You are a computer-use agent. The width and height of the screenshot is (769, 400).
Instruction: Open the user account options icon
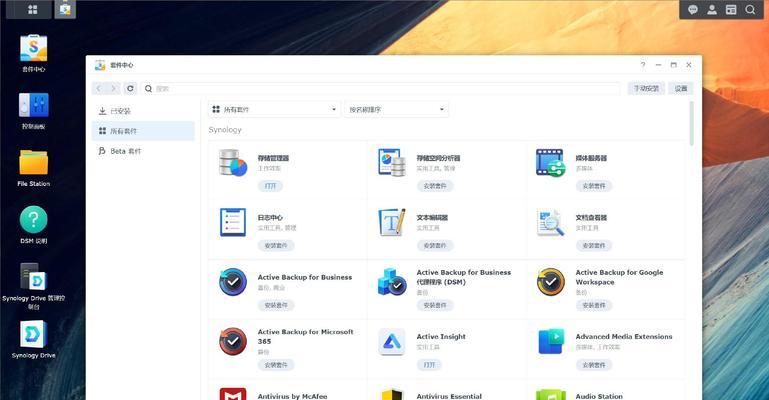(x=712, y=10)
